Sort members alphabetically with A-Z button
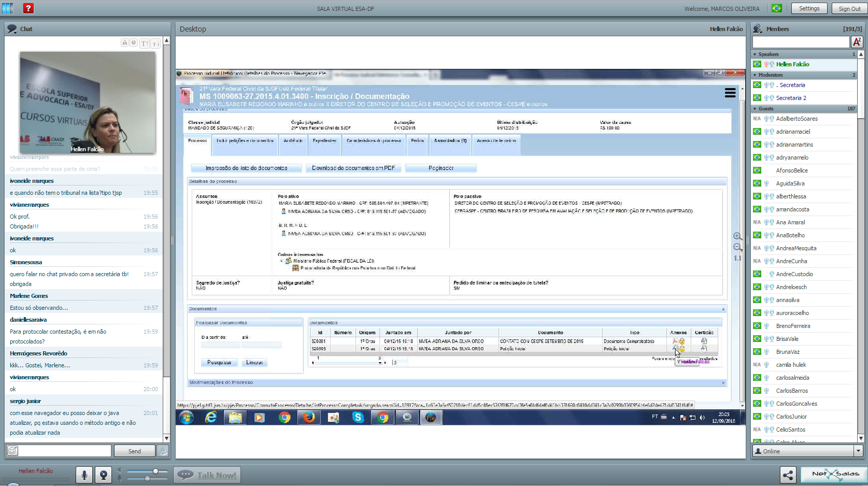The image size is (868, 486). [857, 42]
